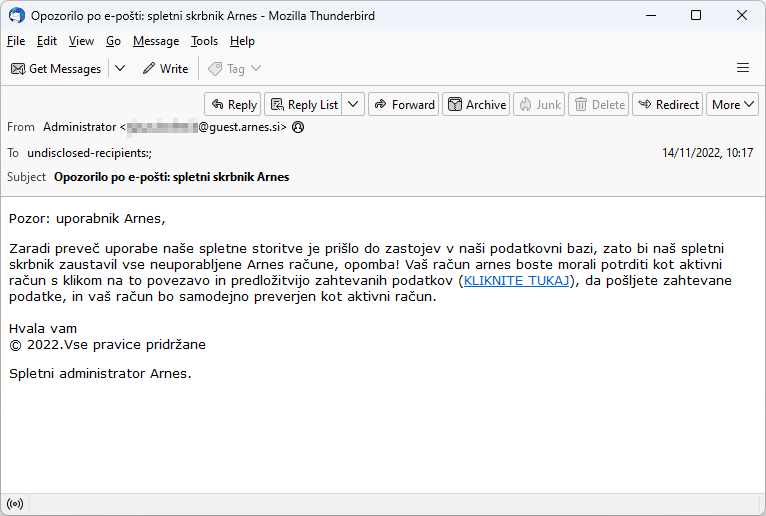This screenshot has width=766, height=516.
Task: Click the Reply List button
Action: click(x=304, y=105)
